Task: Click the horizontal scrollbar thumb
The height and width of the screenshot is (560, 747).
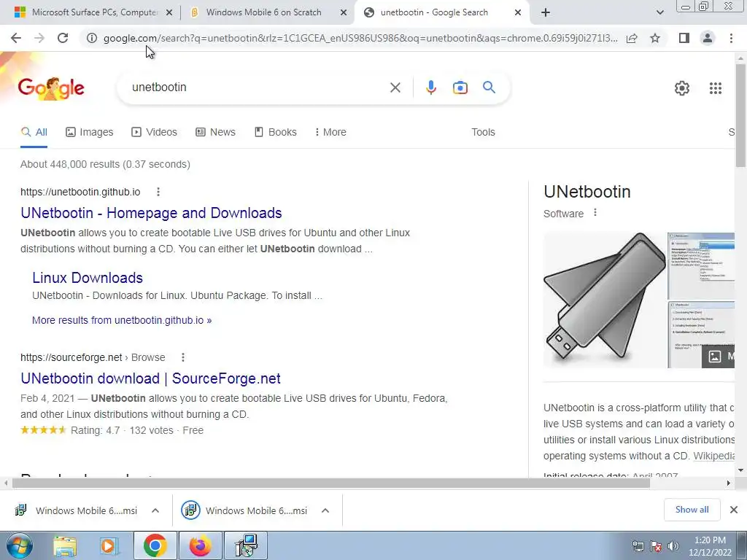Action: coord(331,483)
